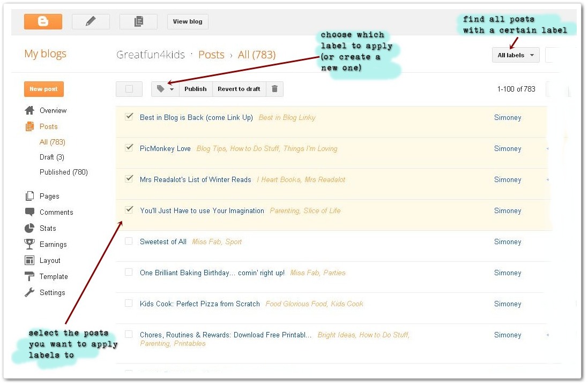Image resolution: width=588 pixels, height=385 pixels.
Task: Uncheck the 'Best in Blog is Back' post
Action: pos(129,116)
